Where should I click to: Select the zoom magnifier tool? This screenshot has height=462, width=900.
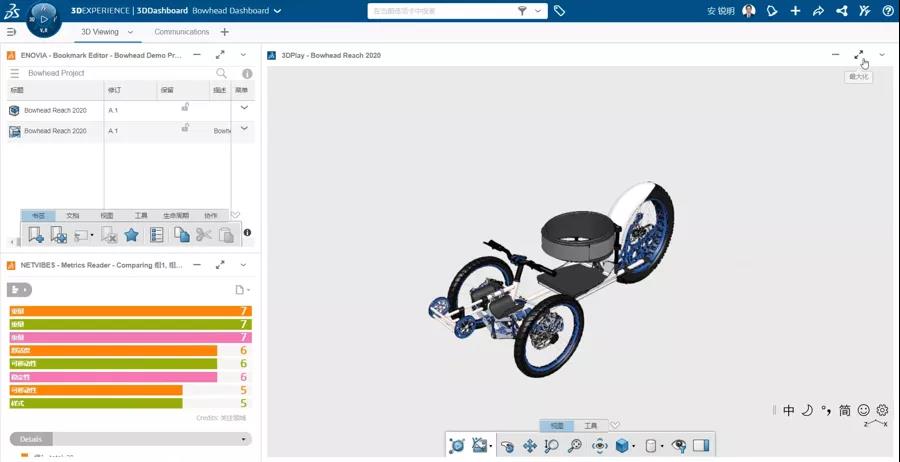tap(552, 445)
